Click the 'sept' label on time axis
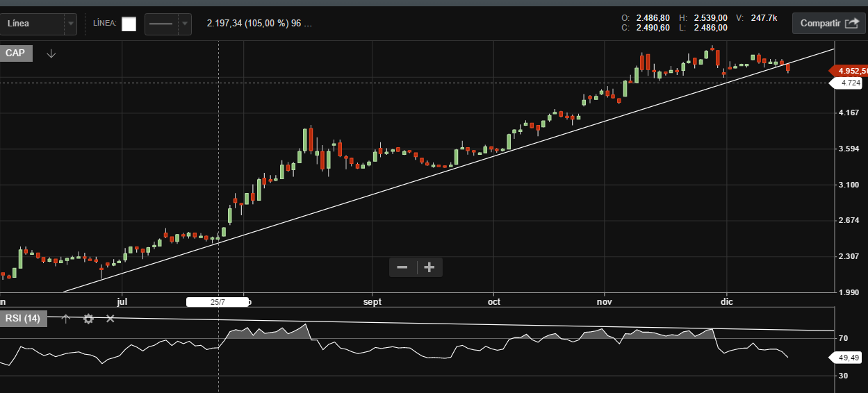868x393 pixels. [373, 302]
